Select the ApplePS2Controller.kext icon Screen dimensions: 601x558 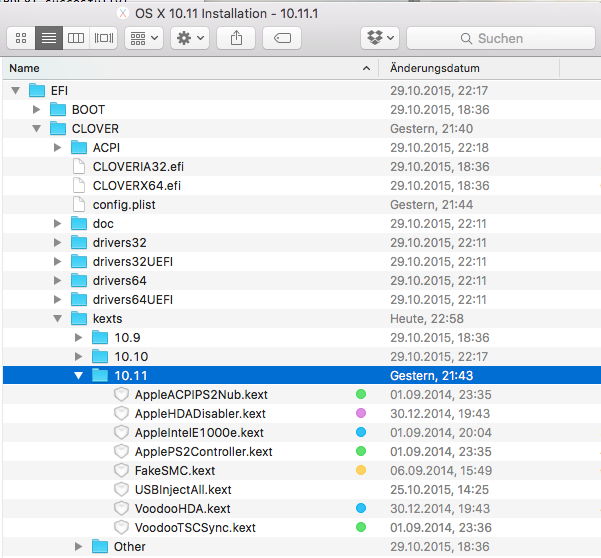[122, 451]
